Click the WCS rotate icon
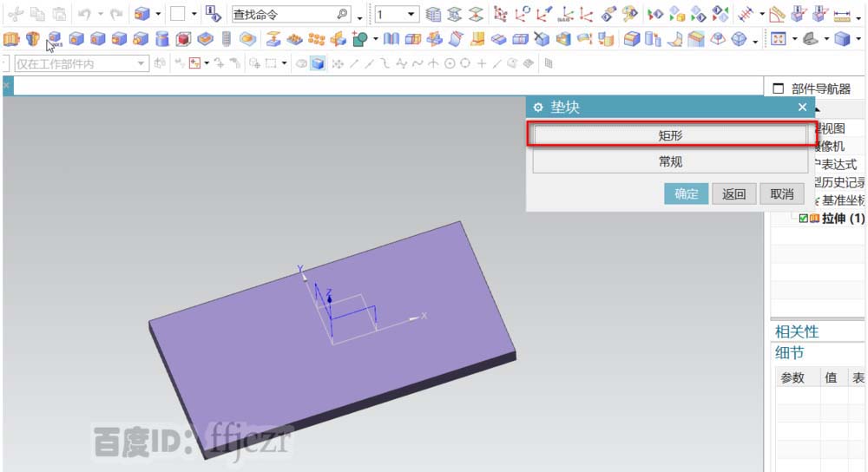This screenshot has width=868, height=472. point(522,14)
